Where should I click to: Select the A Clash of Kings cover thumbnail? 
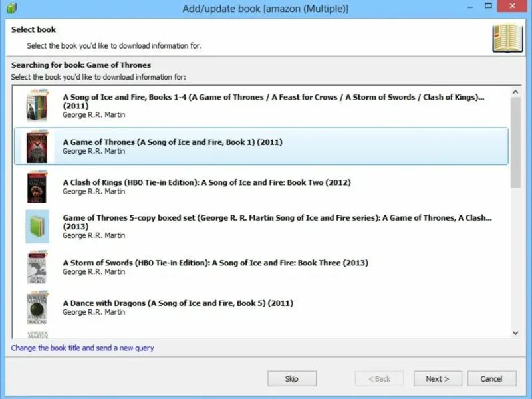(x=37, y=187)
